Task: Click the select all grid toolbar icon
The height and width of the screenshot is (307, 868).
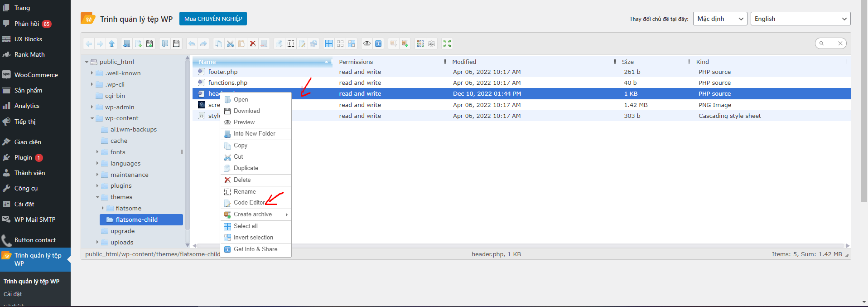Action: (x=329, y=44)
